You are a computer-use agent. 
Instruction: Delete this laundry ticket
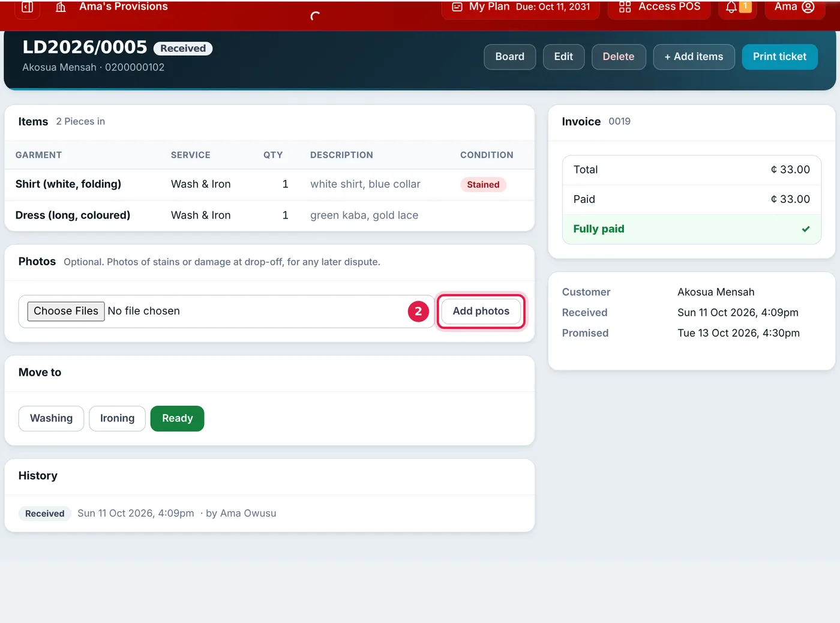pyautogui.click(x=619, y=57)
